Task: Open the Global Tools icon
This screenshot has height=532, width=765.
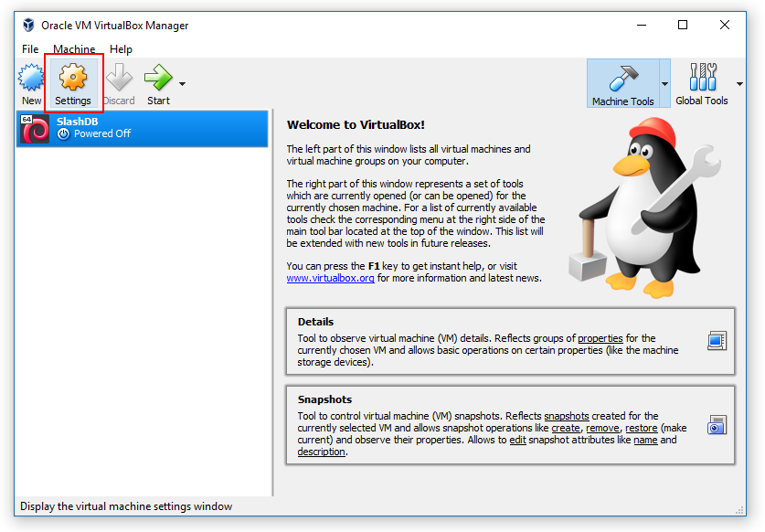Action: click(x=702, y=79)
